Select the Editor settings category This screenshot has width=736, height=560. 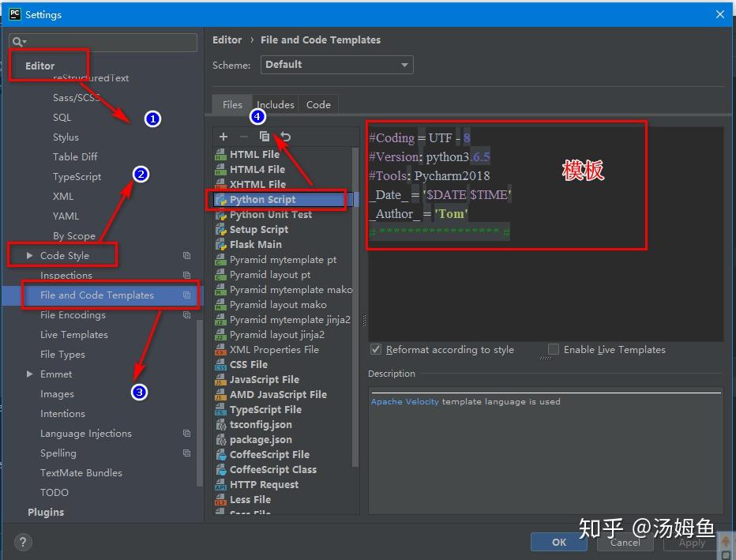click(x=40, y=66)
